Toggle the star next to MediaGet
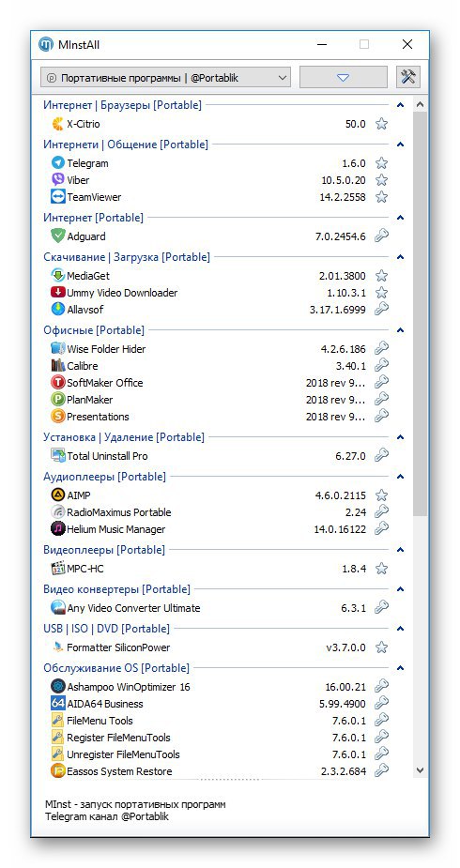The image size is (460, 868). [x=381, y=276]
